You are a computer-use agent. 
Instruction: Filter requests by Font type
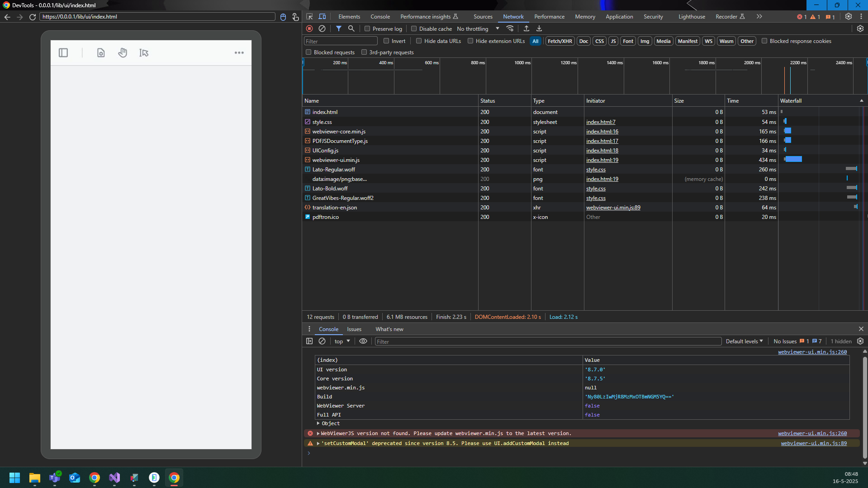pos(628,41)
